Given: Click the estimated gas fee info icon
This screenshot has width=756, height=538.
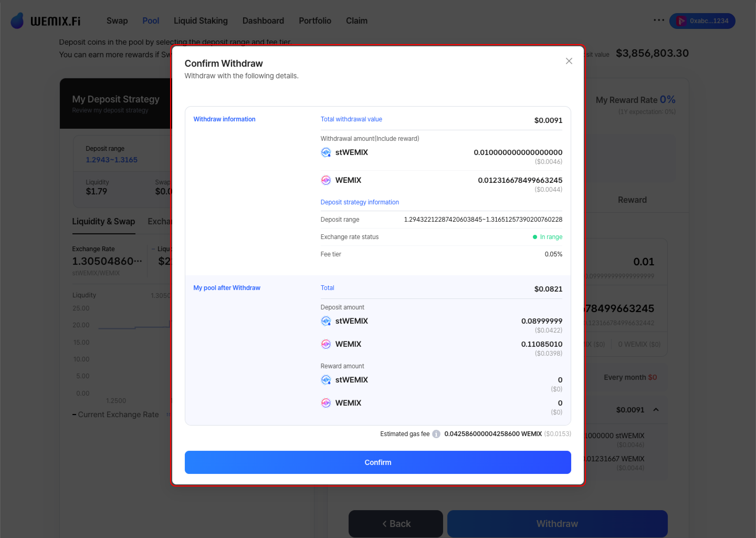Looking at the screenshot, I should [x=436, y=434].
